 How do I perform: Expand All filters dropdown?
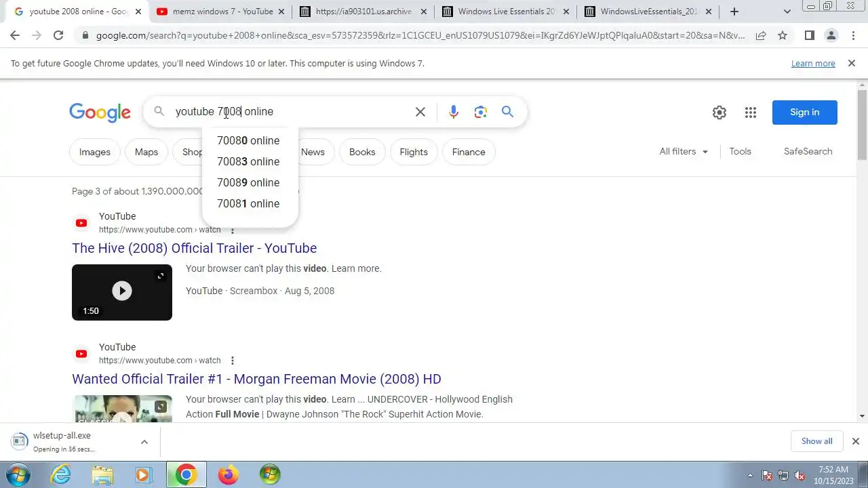(684, 152)
